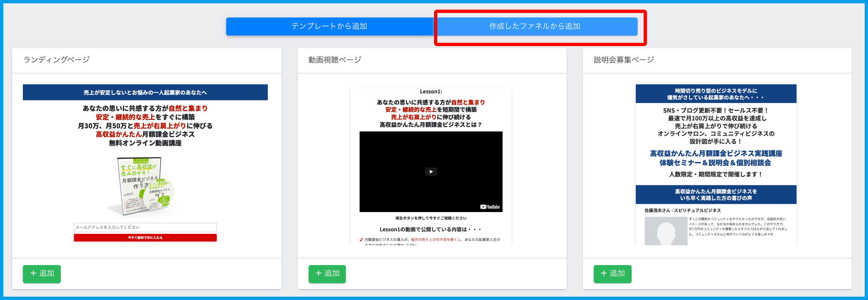This screenshot has width=868, height=300.
Task: Click the いち早く実践した方の喜びの声 banner
Action: click(716, 194)
